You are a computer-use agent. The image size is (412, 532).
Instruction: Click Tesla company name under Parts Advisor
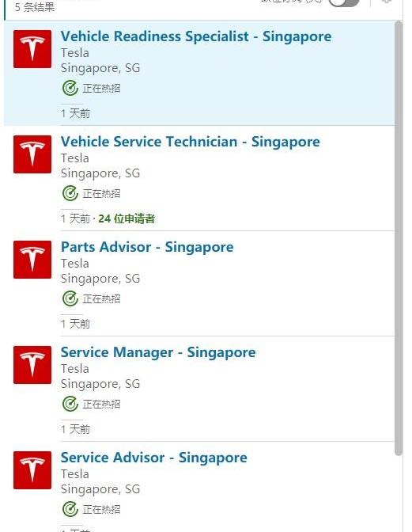tap(75, 264)
